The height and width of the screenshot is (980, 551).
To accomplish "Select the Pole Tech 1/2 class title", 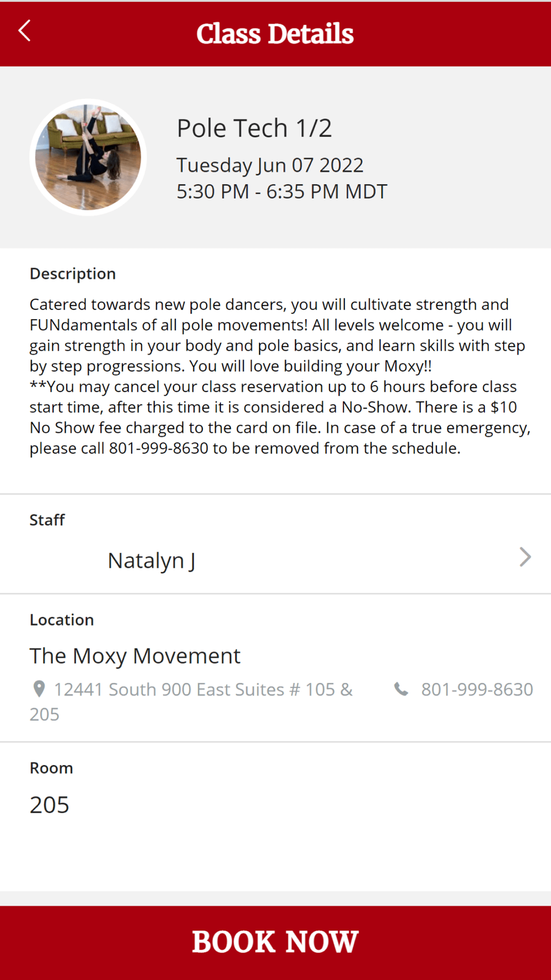I will point(254,128).
